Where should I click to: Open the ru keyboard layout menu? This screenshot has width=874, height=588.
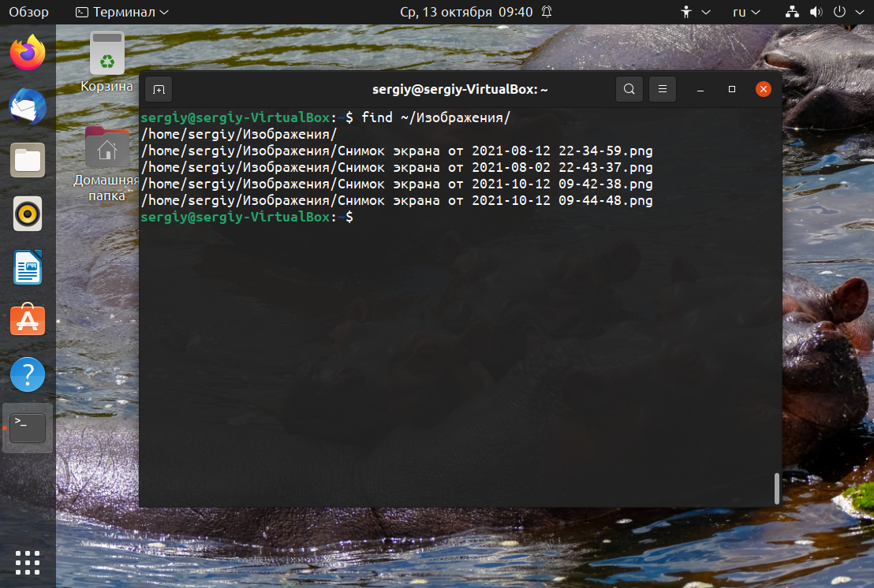pyautogui.click(x=746, y=12)
